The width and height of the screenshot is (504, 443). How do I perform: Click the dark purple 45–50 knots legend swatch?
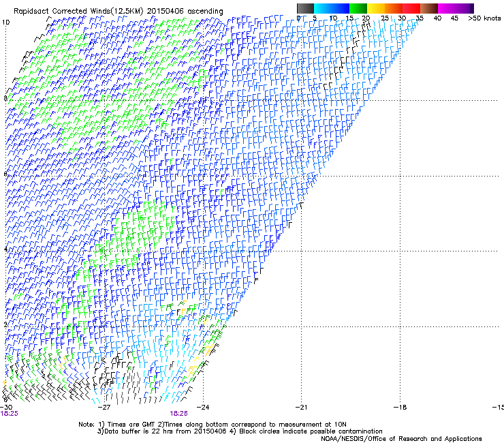(464, 8)
